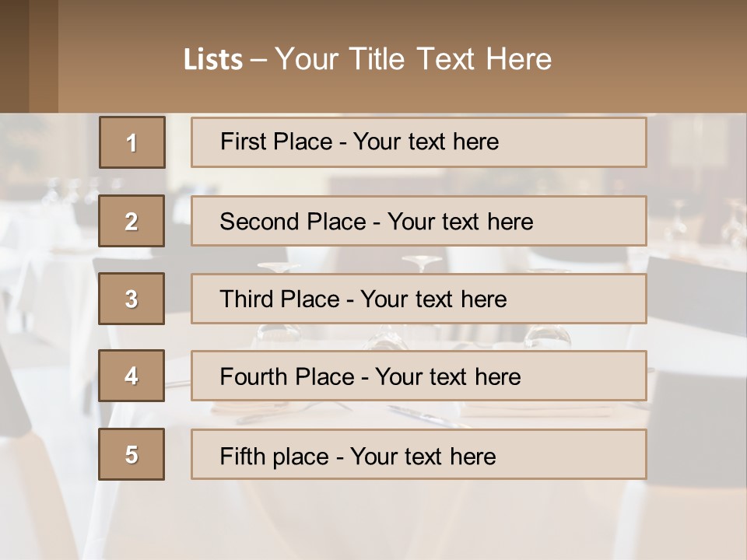747x560 pixels.
Task: Click the number 1 box
Action: 132,142
